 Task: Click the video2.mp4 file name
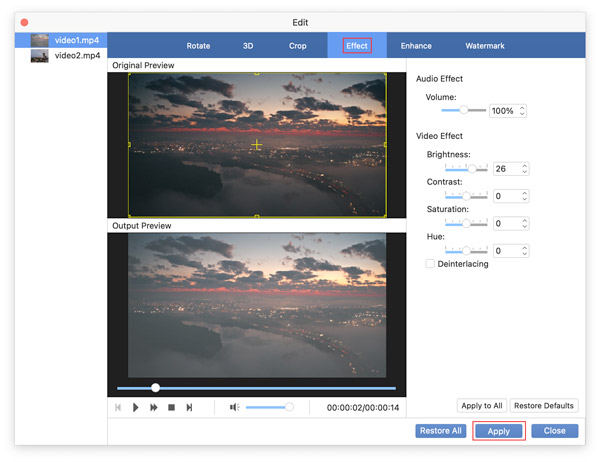click(77, 56)
